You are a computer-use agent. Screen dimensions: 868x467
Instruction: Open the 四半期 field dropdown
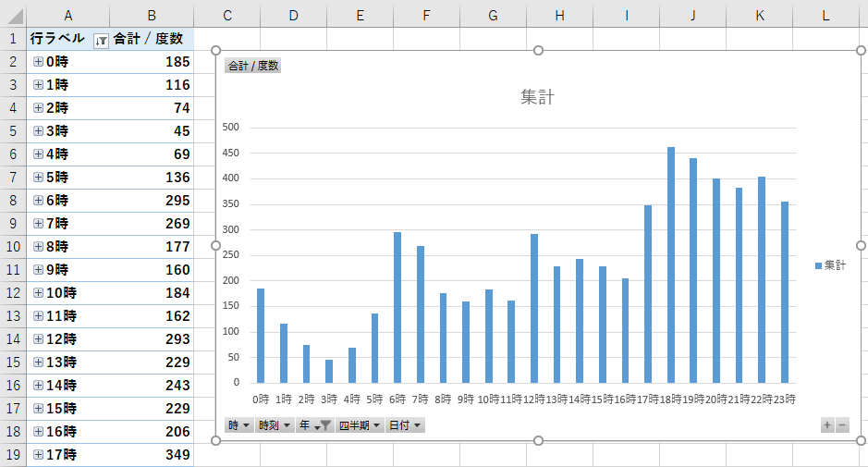(x=360, y=425)
